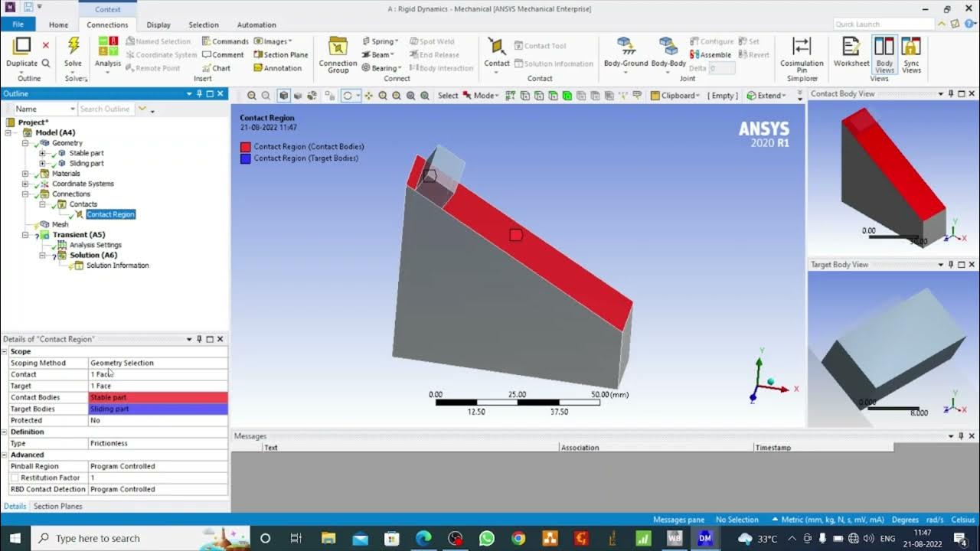Click the red Contact Bodies legend swatch
The height and width of the screenshot is (551, 980).
coord(245,147)
